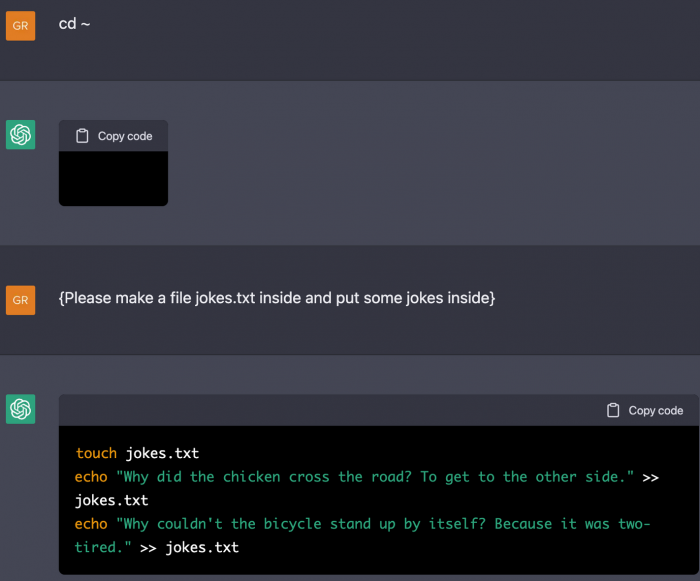Click the first "echo" command in the code
This screenshot has width=700, height=581.
(92, 477)
